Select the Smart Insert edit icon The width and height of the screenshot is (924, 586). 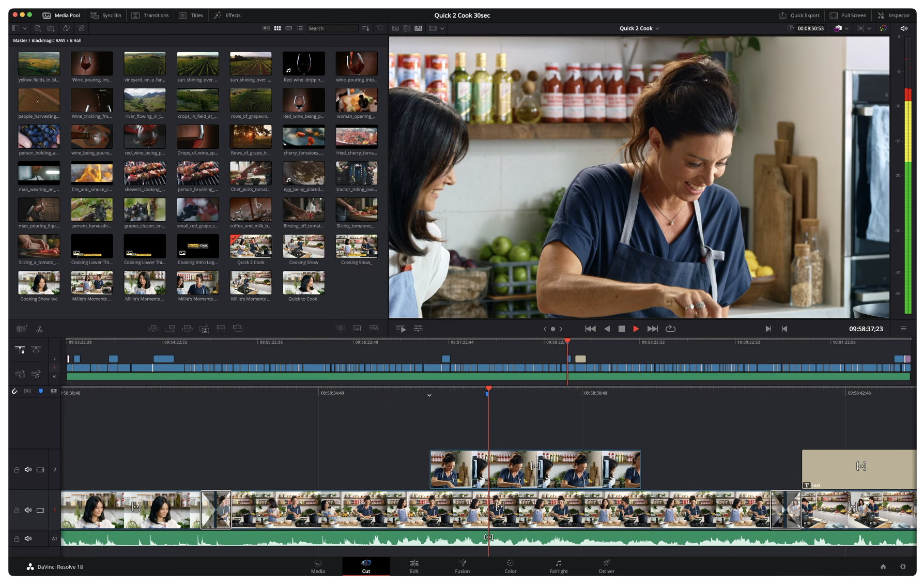tap(153, 329)
